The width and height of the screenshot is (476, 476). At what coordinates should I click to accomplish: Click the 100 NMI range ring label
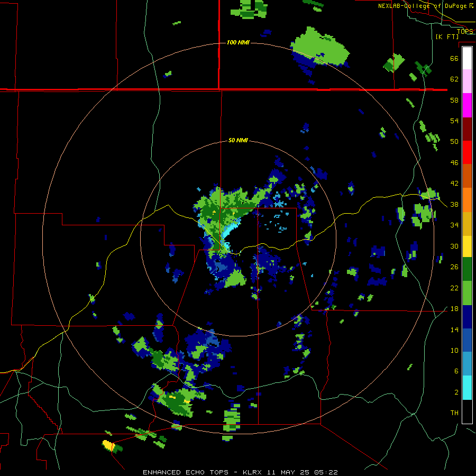click(x=238, y=42)
